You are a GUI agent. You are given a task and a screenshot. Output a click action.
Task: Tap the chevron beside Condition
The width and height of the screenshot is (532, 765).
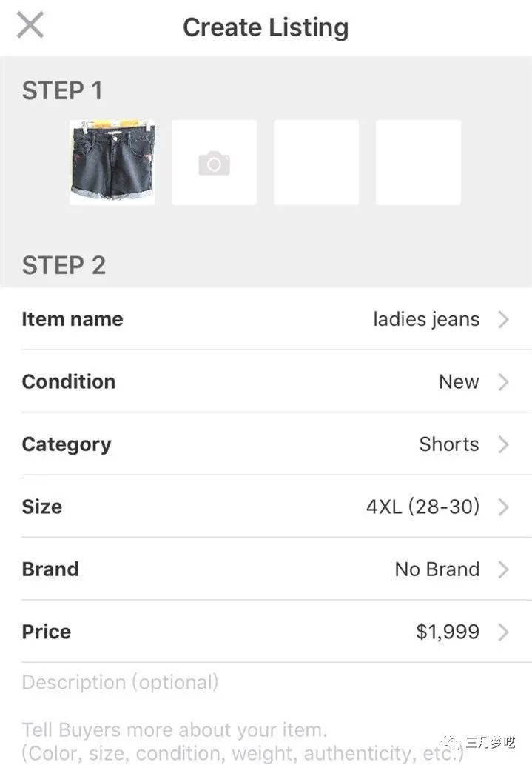point(505,381)
